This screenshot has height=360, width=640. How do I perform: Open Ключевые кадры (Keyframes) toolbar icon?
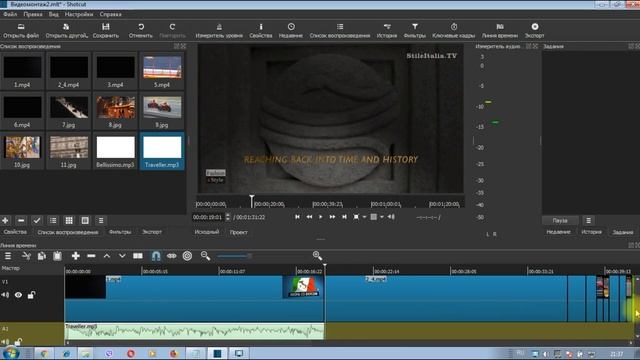point(453,31)
